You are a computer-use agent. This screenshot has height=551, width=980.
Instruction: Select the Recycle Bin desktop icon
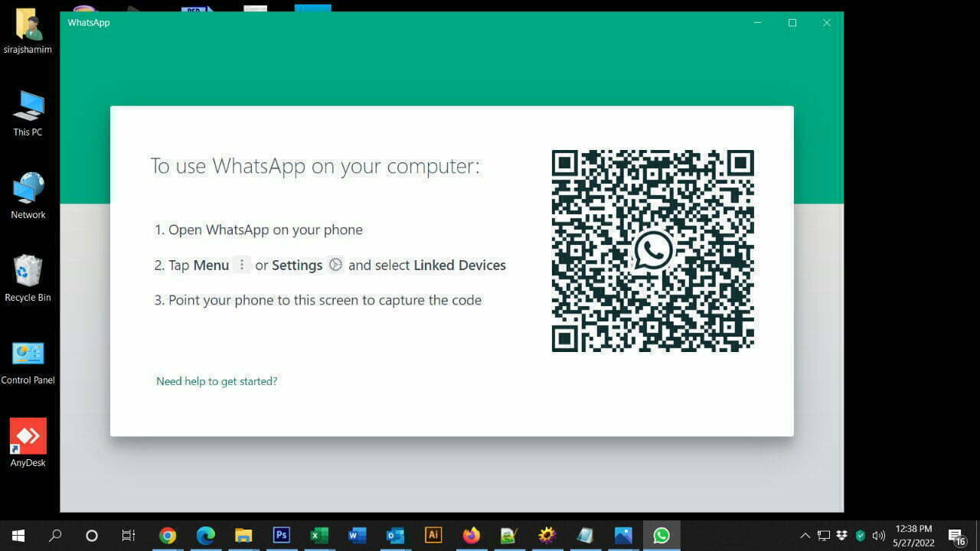[28, 279]
